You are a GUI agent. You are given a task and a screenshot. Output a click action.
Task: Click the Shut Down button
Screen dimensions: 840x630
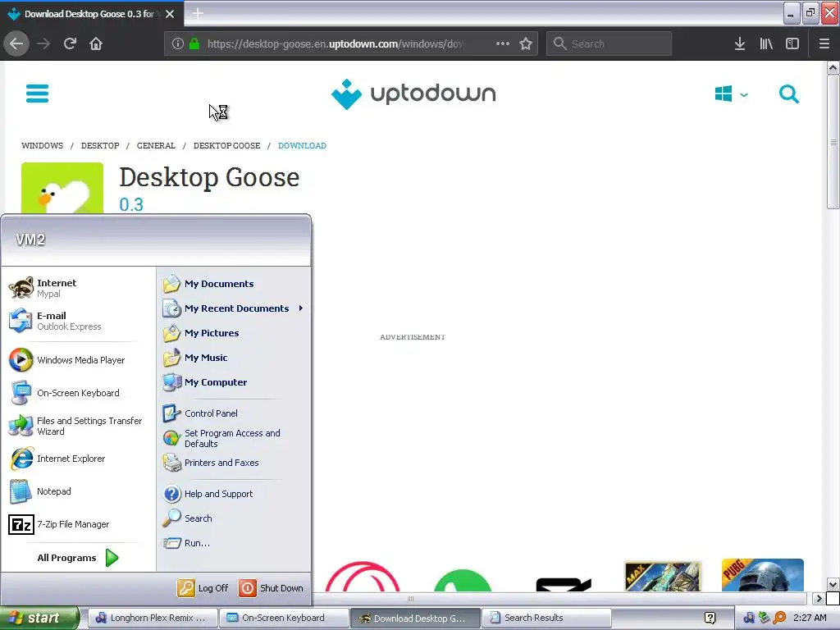[271, 587]
